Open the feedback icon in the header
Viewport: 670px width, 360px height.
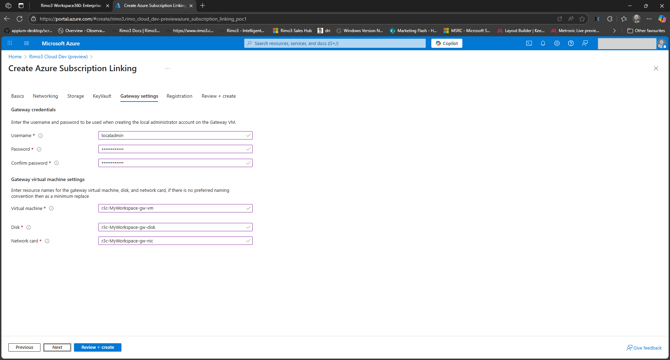coord(585,43)
